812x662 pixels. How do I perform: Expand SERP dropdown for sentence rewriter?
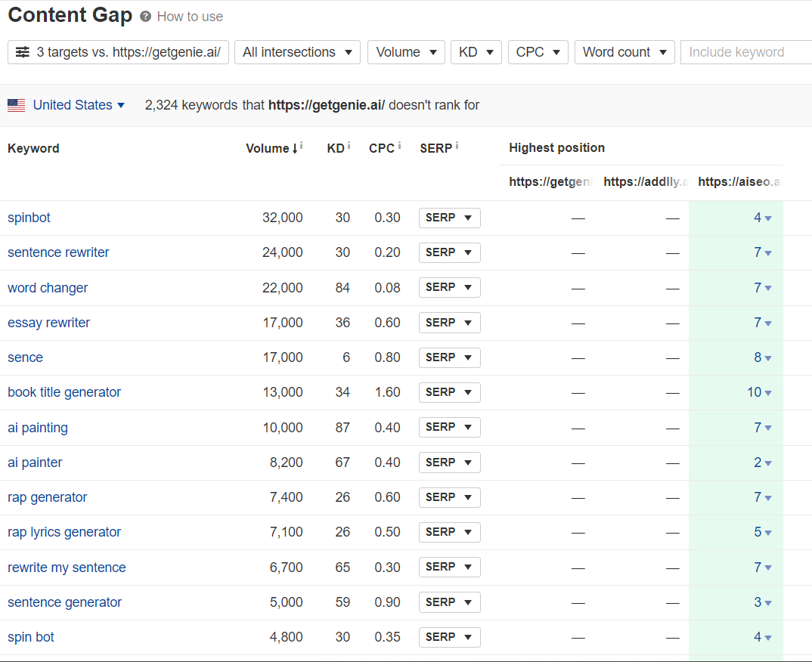coord(450,252)
